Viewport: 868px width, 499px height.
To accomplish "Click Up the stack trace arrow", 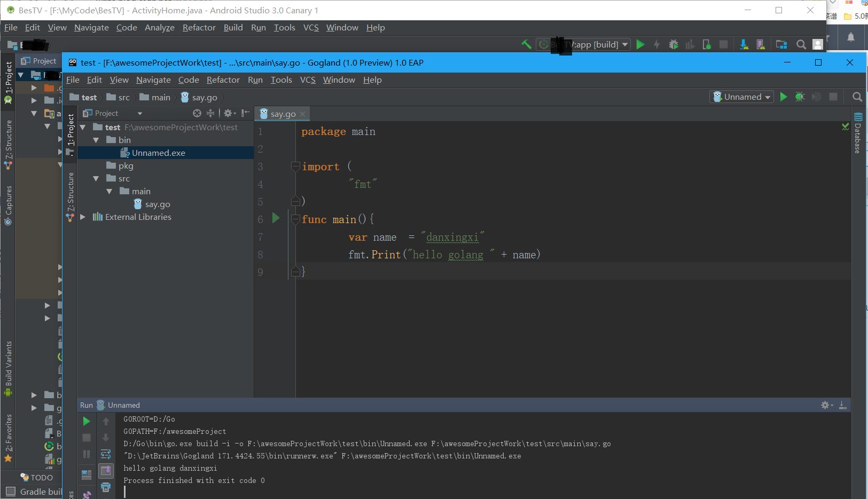I will (x=106, y=422).
